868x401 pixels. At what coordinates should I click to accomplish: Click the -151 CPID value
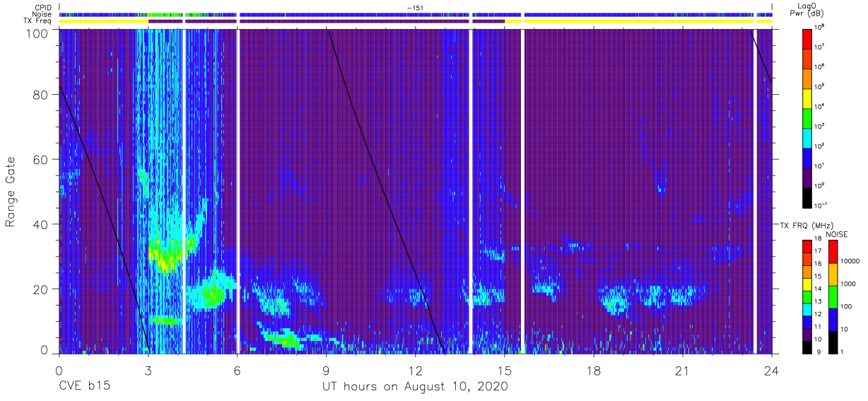point(416,7)
